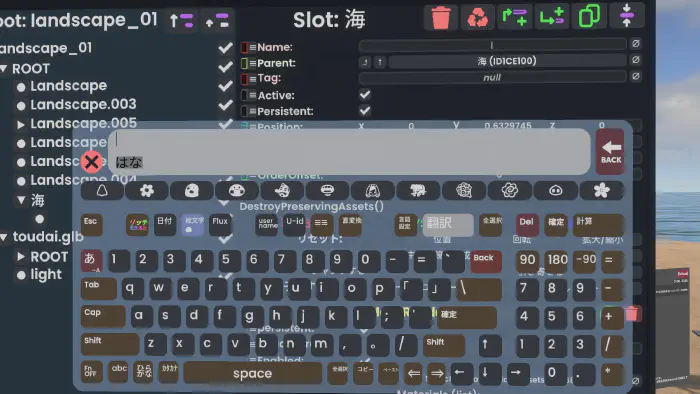
Task: Select the bell emoji suggestion
Action: coord(102,191)
